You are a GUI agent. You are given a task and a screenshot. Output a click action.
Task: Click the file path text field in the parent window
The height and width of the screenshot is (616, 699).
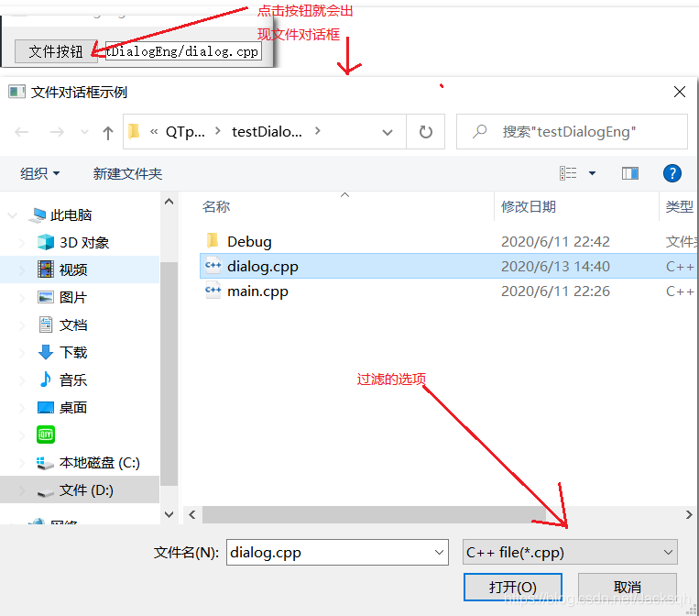(183, 51)
